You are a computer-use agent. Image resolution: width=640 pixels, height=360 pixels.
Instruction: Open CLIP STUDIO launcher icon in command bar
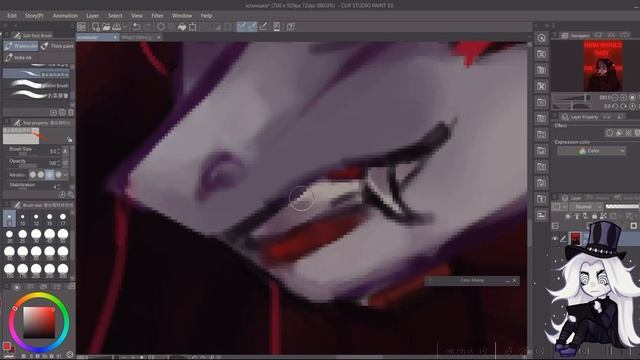82,27
